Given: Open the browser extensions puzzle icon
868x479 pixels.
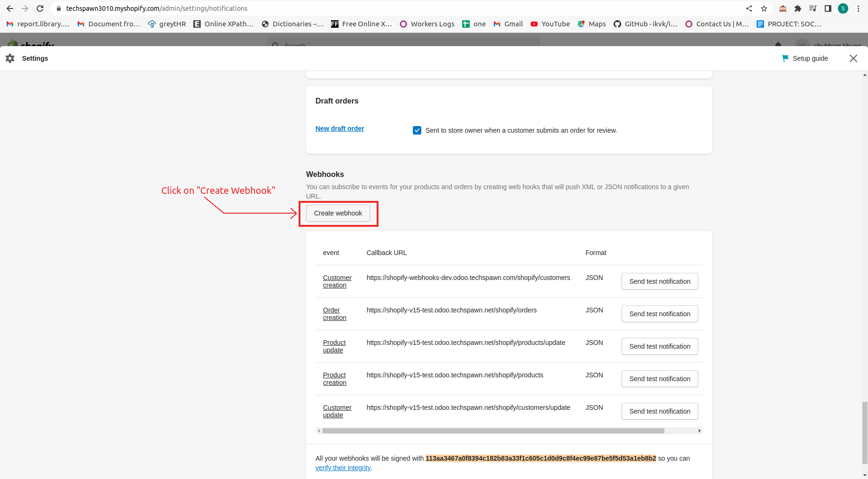Looking at the screenshot, I should coord(798,8).
